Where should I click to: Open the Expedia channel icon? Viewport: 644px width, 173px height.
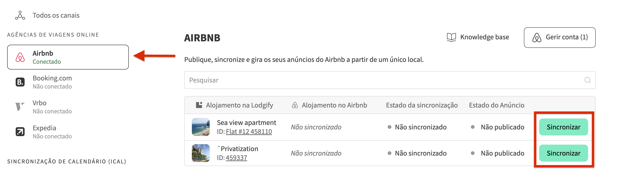point(20,132)
